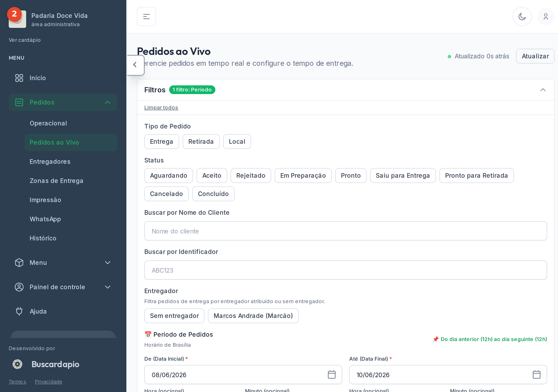The height and width of the screenshot is (392, 558).
Task: Click the Até (Data Final) date field
Action: (x=448, y=375)
